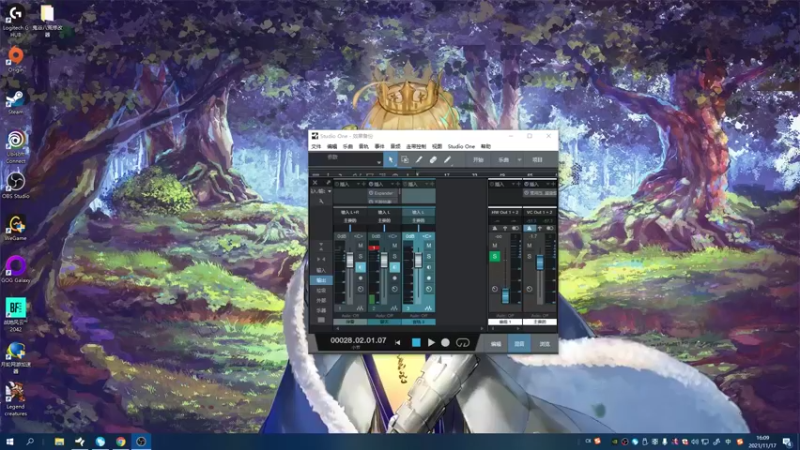Open mixer wrench settings icon
The height and width of the screenshot is (450, 800).
[x=321, y=202]
